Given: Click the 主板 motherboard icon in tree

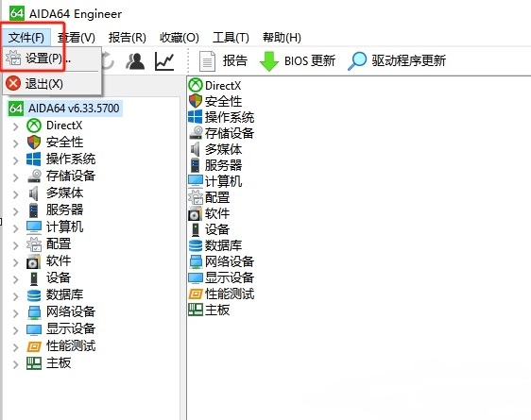Looking at the screenshot, I should tap(34, 363).
